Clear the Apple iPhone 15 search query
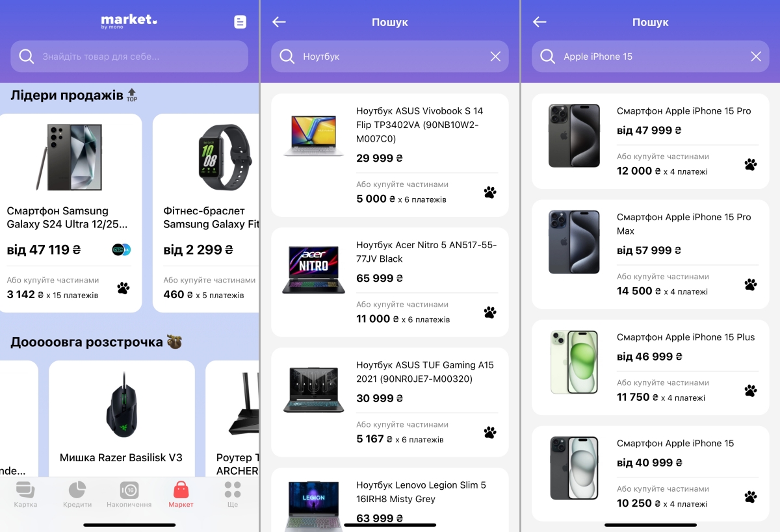Screen dimensions: 780x532 756,57
